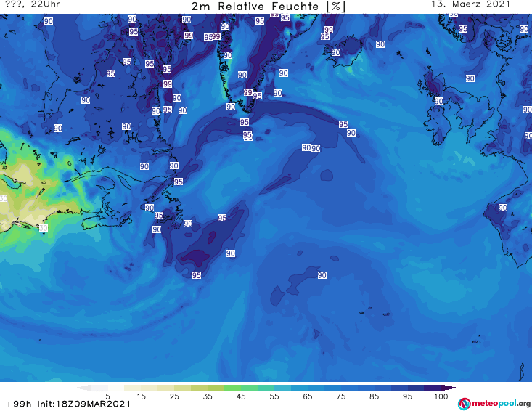532x411 pixels.
Task: Click legend value 95
Action: 407,396
